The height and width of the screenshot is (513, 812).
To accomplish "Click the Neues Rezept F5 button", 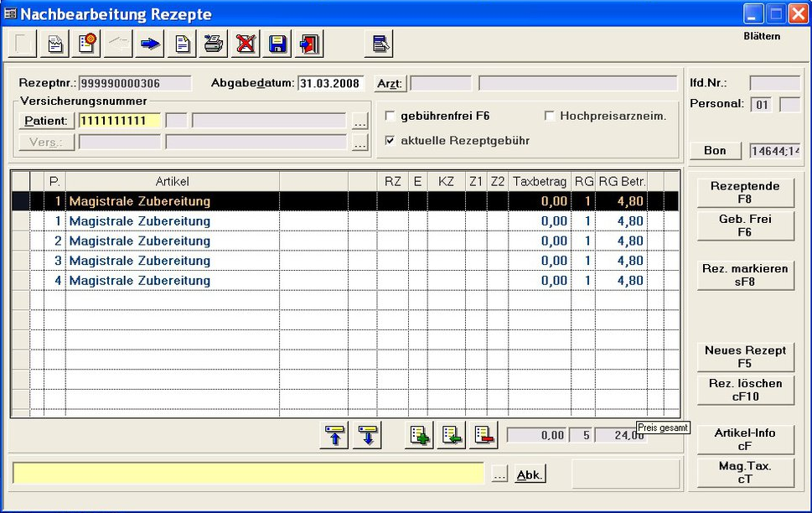I will coord(745,356).
